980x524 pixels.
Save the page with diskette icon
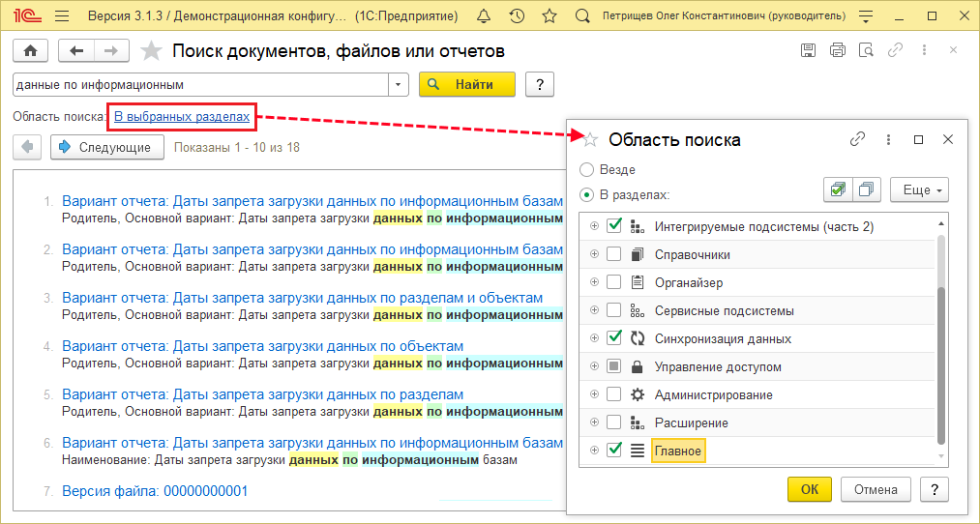coord(808,50)
